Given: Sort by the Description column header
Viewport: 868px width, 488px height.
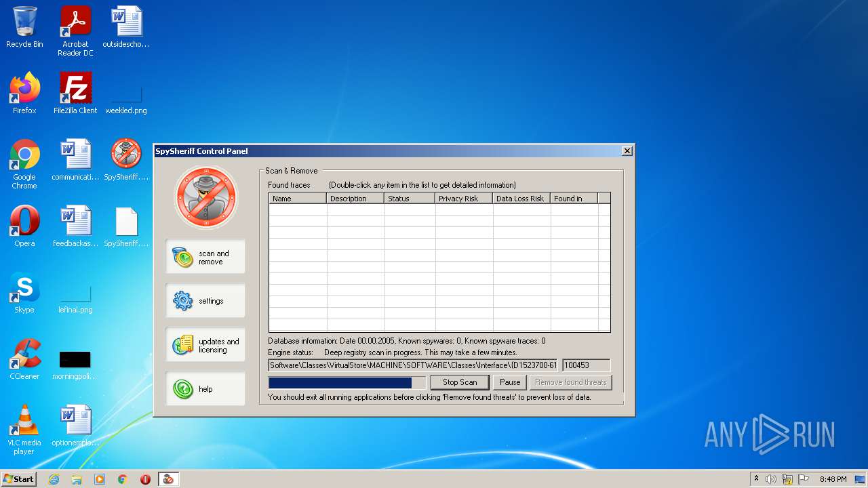Looking at the screenshot, I should [355, 199].
